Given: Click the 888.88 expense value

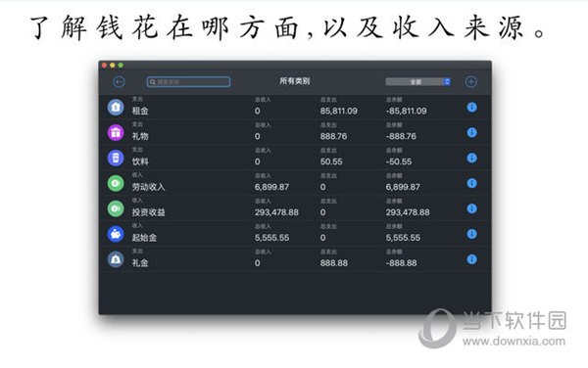Looking at the screenshot, I should [x=334, y=263].
